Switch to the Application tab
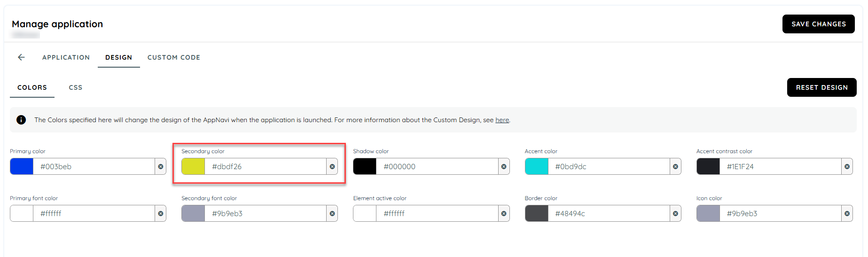868x257 pixels. 66,57
